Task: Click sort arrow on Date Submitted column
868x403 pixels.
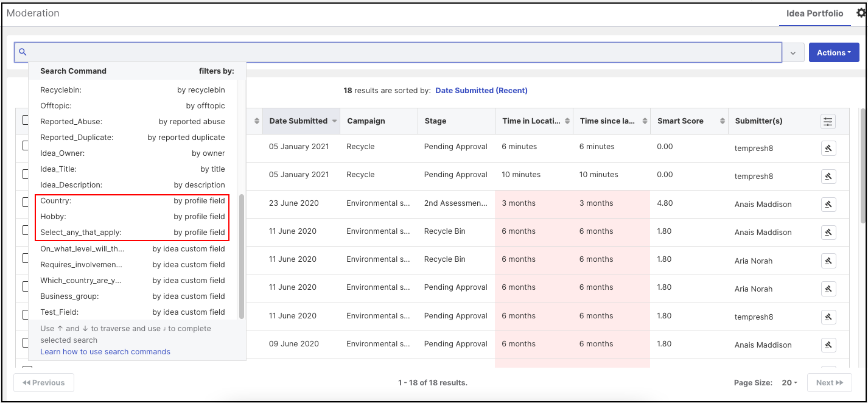Action: pyautogui.click(x=334, y=121)
